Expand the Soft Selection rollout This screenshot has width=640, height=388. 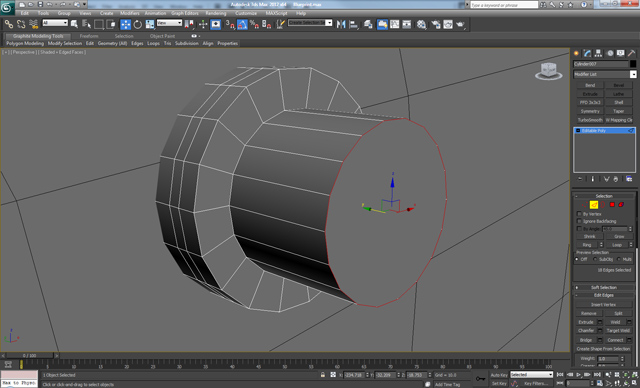[604, 287]
